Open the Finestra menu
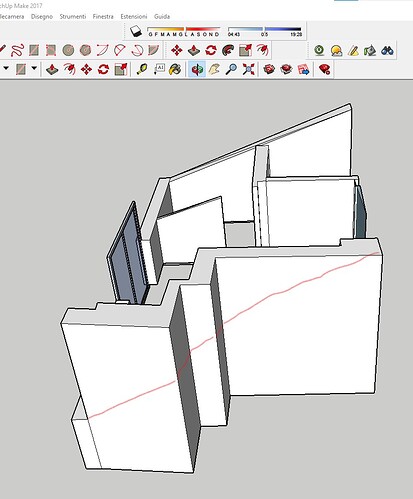 tap(103, 16)
